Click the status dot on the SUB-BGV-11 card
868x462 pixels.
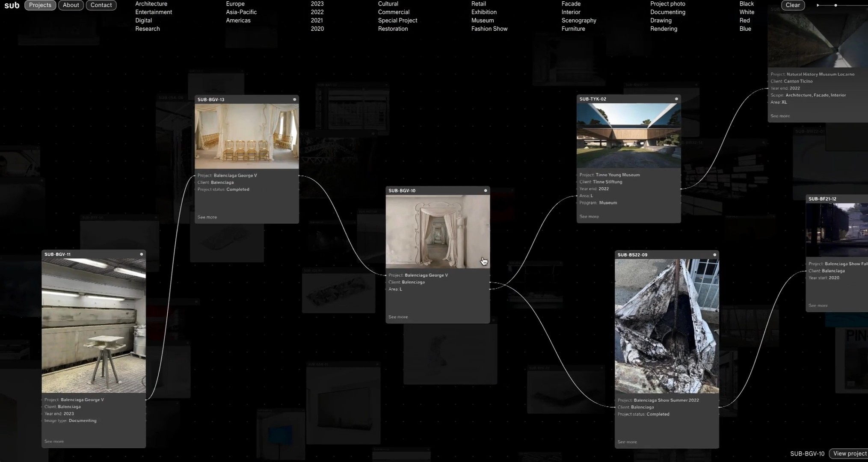point(141,254)
